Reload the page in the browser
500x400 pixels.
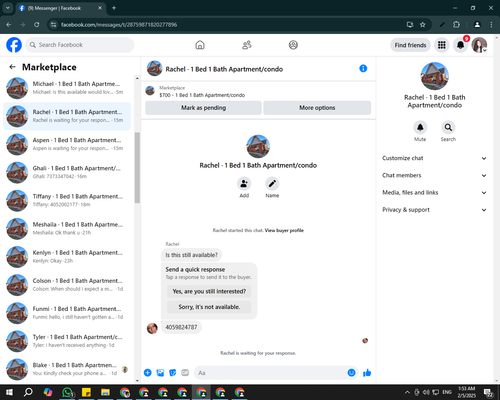[37, 25]
